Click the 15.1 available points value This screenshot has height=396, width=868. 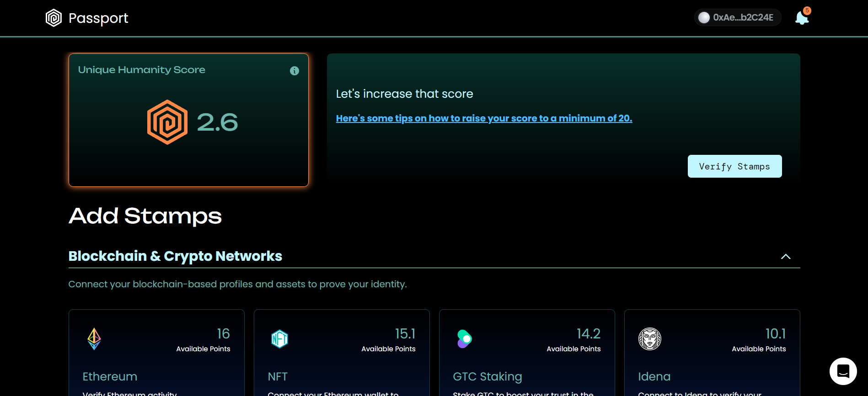point(405,334)
